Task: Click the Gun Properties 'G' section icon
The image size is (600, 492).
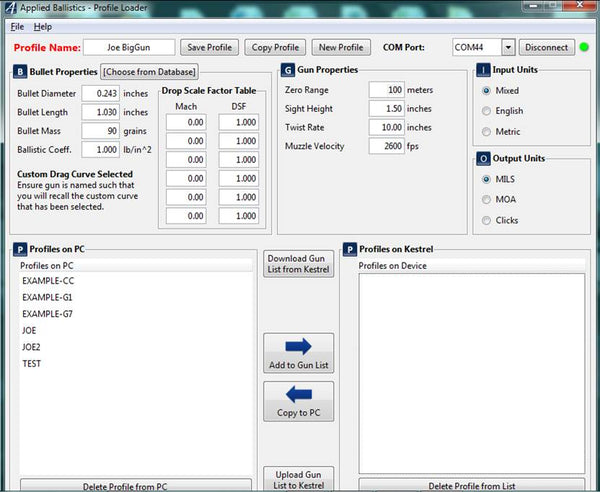Action: point(288,71)
